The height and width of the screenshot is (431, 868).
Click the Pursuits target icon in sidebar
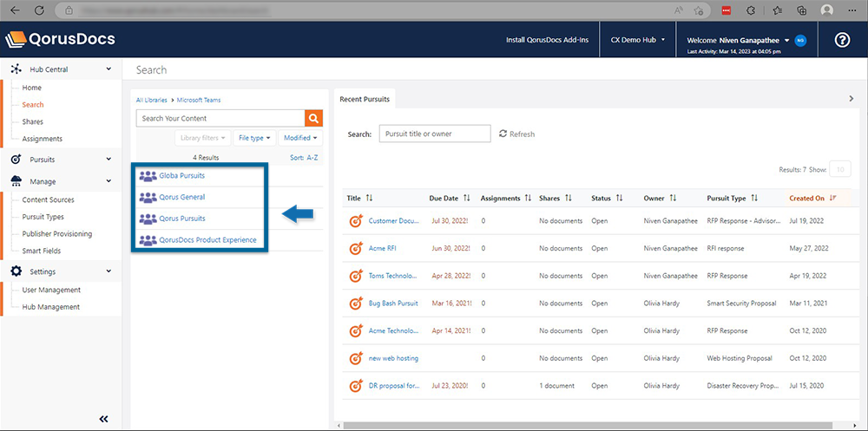point(16,160)
